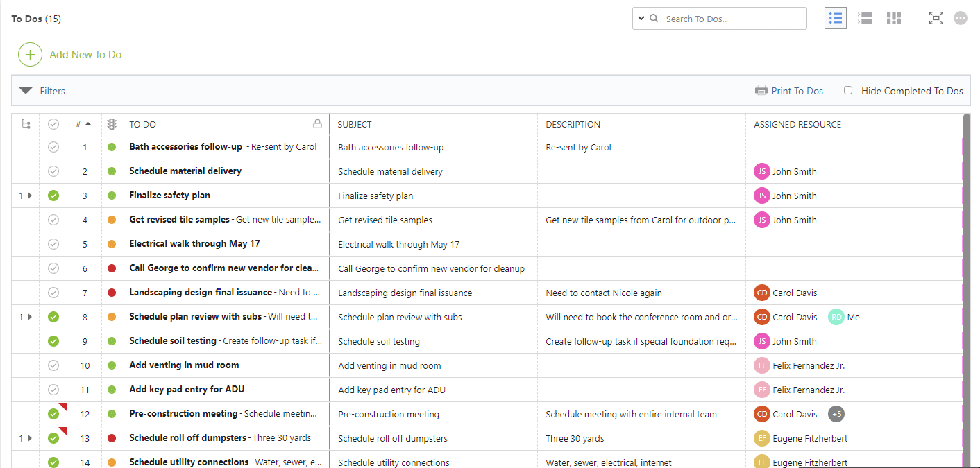Image resolution: width=980 pixels, height=468 pixels.
Task: Expand subtasks for Schedule plan review with subs
Action: point(29,317)
